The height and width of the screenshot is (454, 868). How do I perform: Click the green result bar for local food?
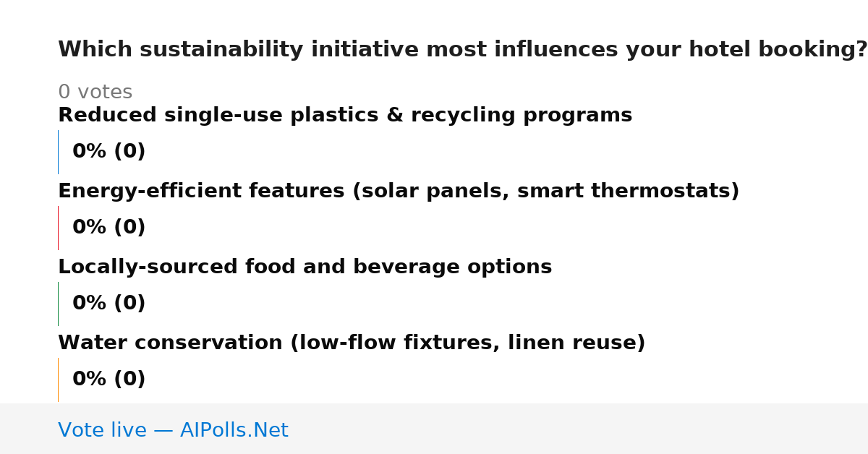(x=58, y=304)
